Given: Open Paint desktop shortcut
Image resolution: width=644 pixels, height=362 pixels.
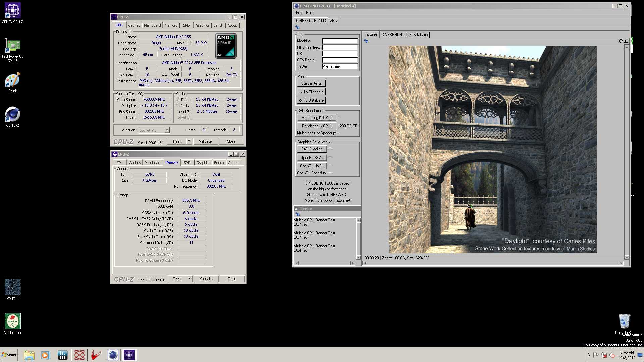Looking at the screenshot, I should pos(12,82).
